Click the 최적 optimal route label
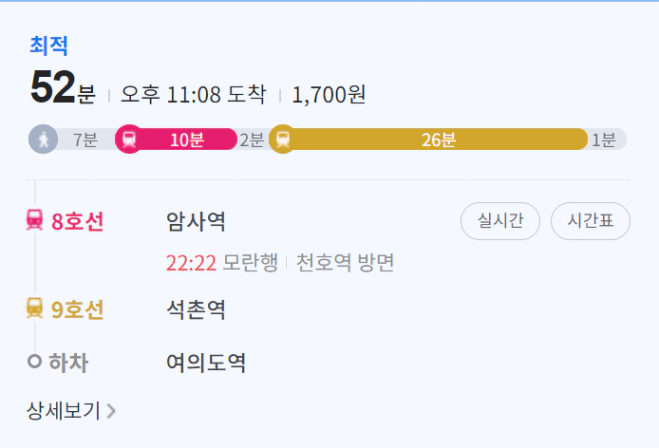 49,45
